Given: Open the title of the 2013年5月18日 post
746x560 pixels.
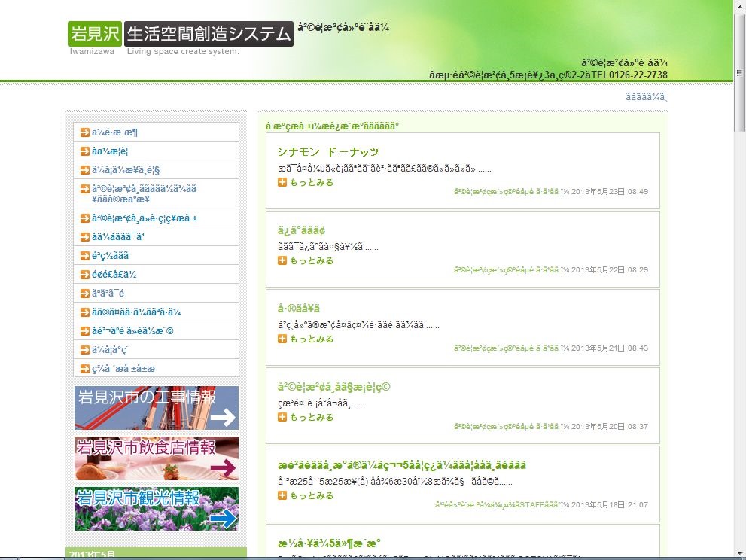Looking at the screenshot, I should tap(401, 465).
